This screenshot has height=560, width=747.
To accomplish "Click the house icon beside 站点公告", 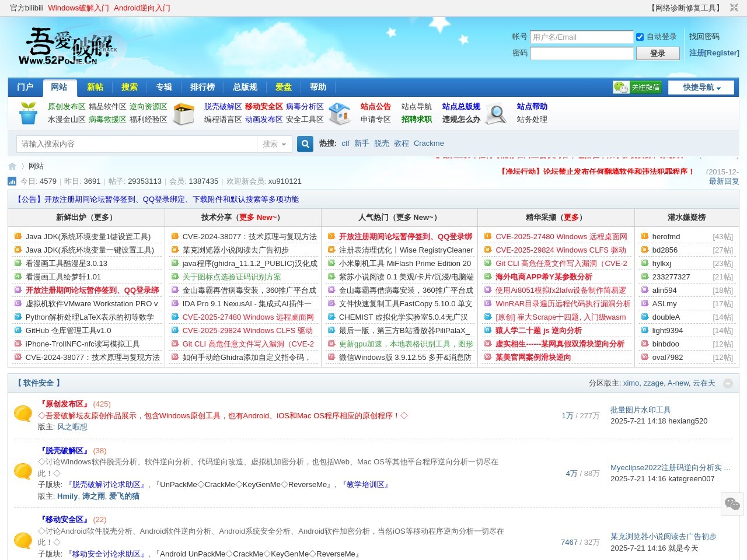I will pyautogui.click(x=340, y=113).
